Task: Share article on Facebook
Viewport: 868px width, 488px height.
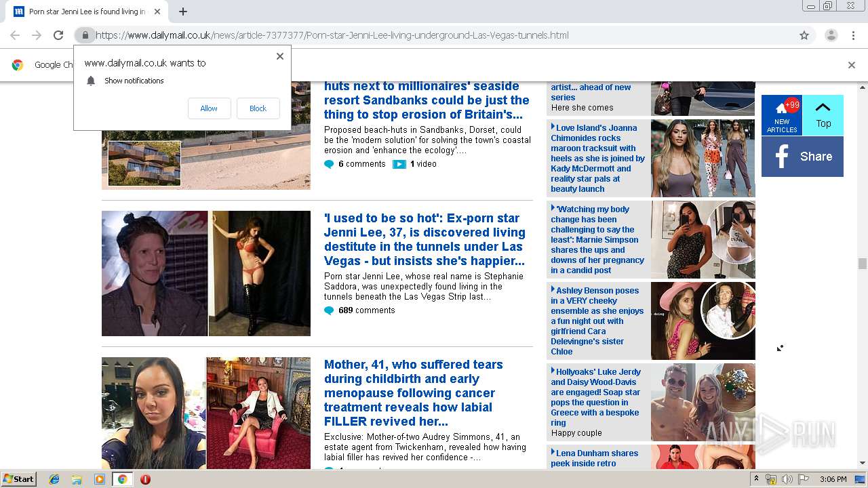Action: point(802,157)
